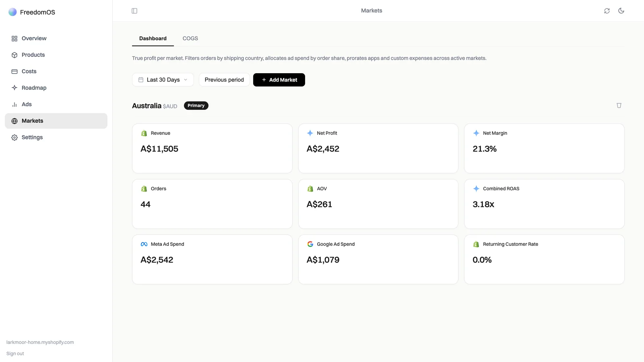
Task: Click the A$11,505 revenue value
Action: click(159, 149)
